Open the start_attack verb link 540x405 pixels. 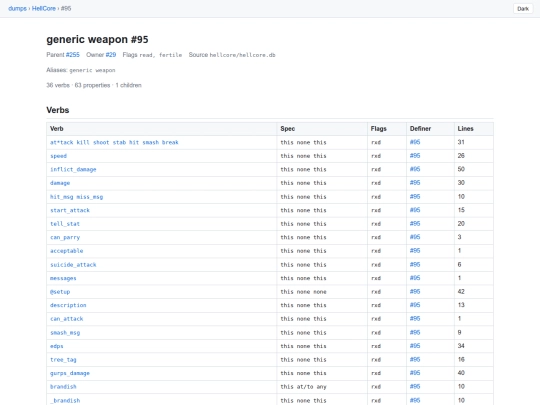coord(70,210)
